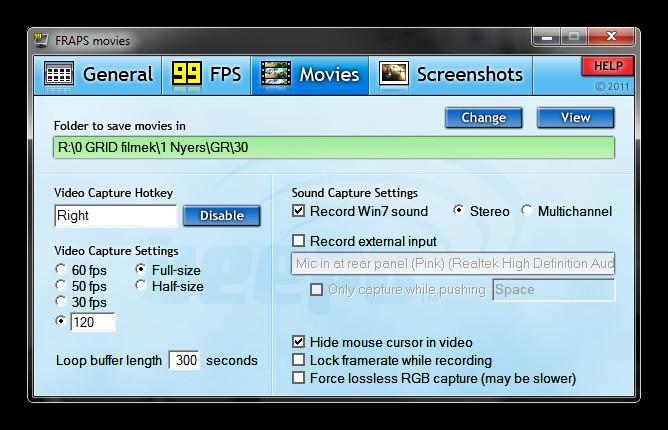
Task: Select Multichannel sound option
Action: click(527, 210)
